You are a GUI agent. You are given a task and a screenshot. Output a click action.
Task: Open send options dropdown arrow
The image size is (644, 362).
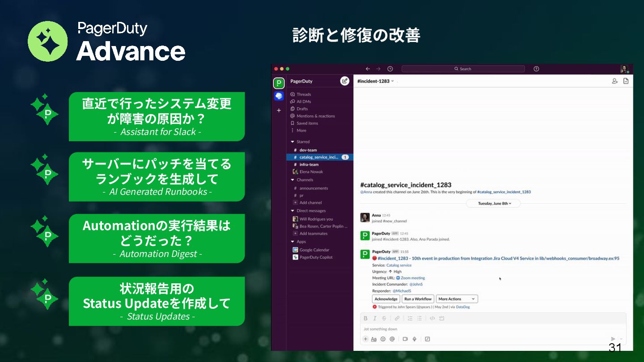[621, 339]
